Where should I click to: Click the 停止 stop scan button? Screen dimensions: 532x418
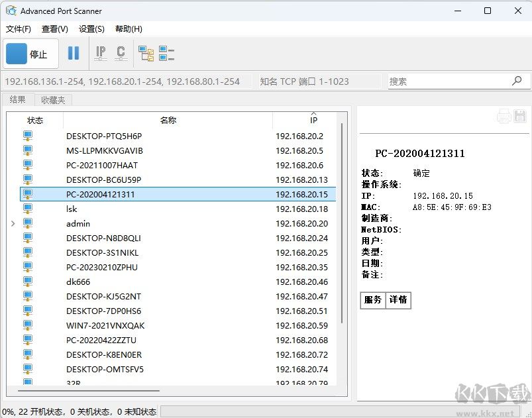pos(31,54)
